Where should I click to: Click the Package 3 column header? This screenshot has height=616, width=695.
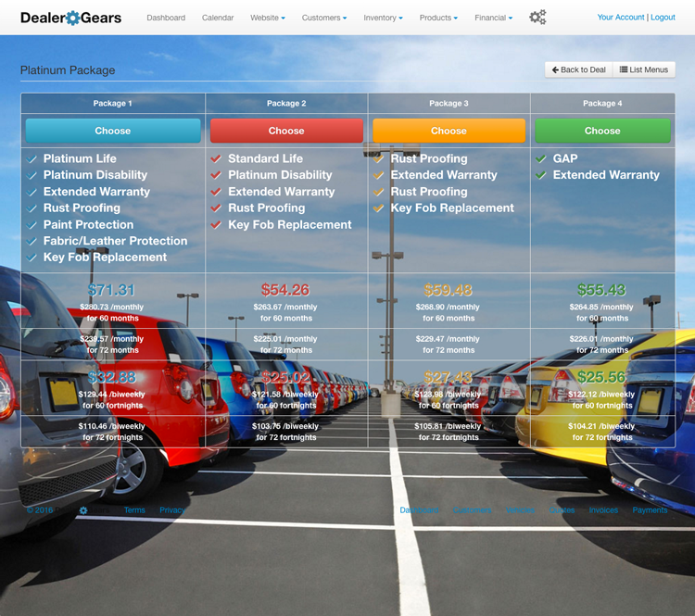[x=449, y=103]
